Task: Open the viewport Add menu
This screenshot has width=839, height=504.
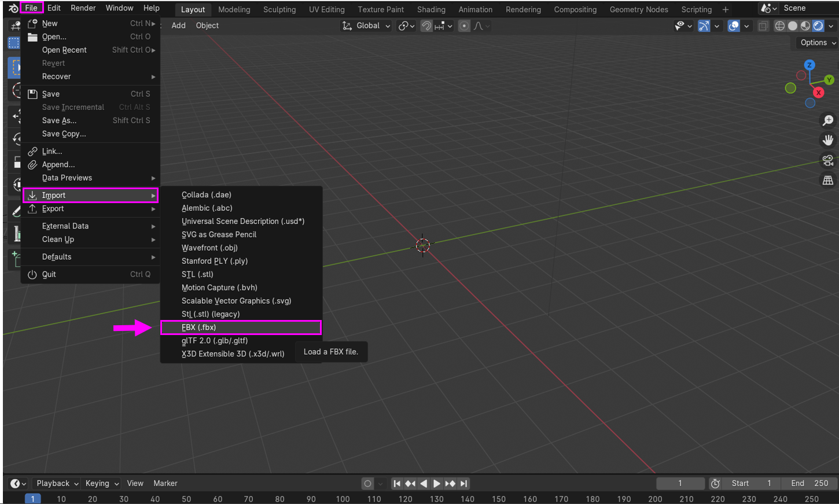Action: coord(178,26)
